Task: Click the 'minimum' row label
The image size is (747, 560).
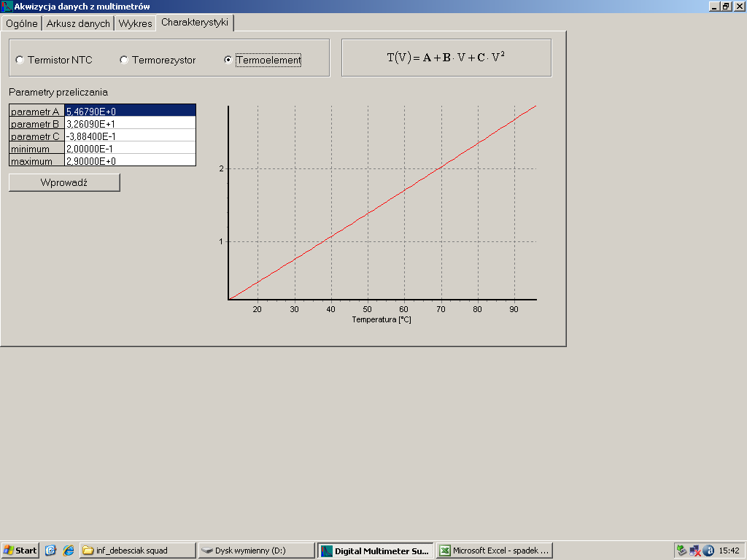Action: (36, 148)
